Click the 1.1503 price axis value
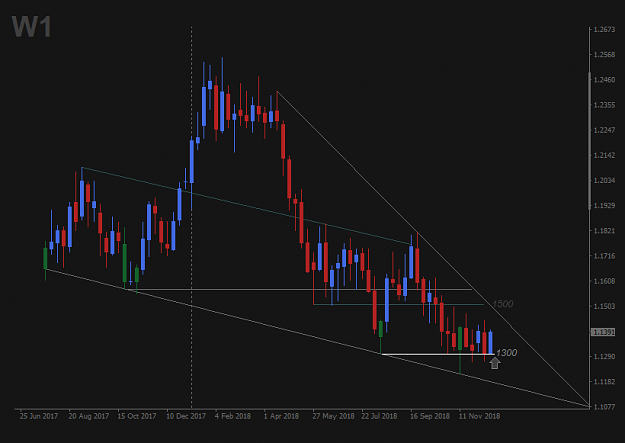Viewport: 625px width, 443px height. (x=604, y=306)
